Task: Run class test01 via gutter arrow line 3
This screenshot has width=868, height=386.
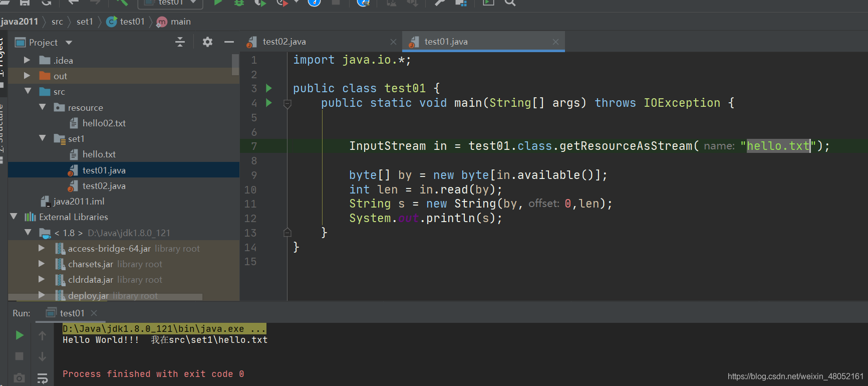Action: (x=269, y=88)
